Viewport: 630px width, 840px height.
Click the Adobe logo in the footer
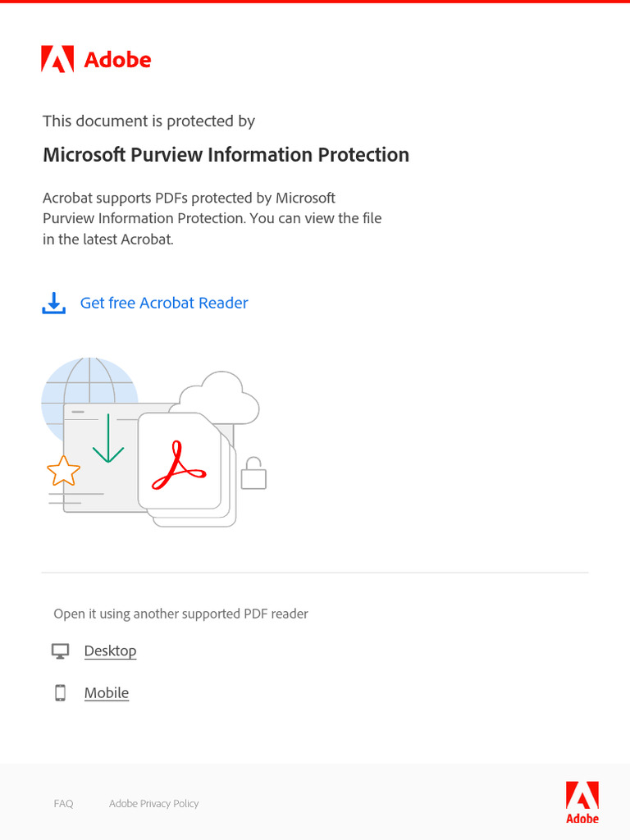click(582, 802)
